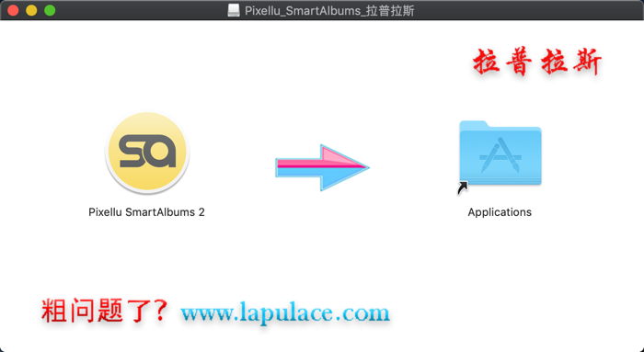Click the alias arrow badge on Applications folder

(463, 188)
